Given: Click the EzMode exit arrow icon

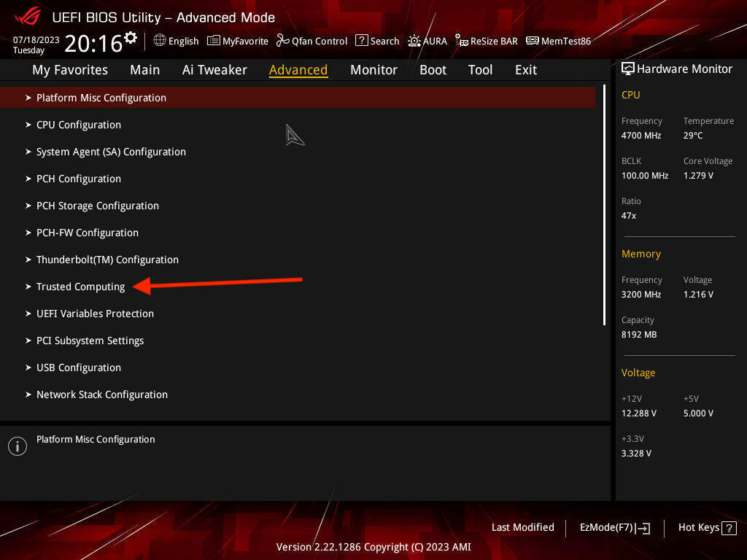Looking at the screenshot, I should [643, 528].
